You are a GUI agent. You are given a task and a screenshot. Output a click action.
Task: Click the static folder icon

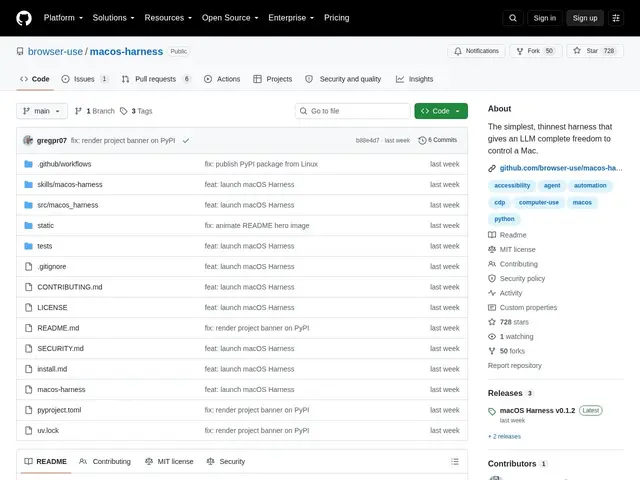tap(28, 225)
